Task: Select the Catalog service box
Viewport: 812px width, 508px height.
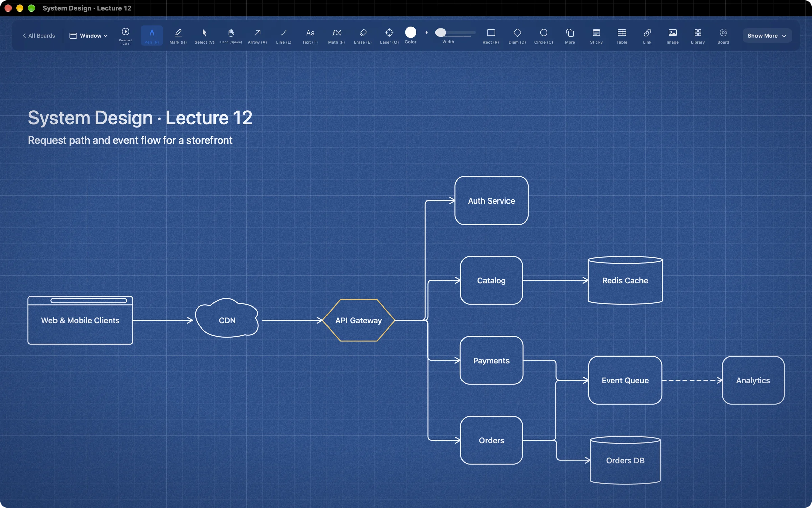Action: tap(491, 280)
